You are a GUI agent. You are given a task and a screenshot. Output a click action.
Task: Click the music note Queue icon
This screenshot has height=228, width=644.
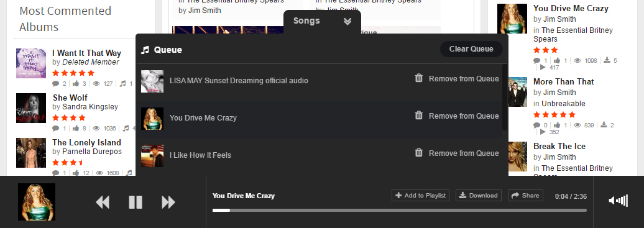145,50
